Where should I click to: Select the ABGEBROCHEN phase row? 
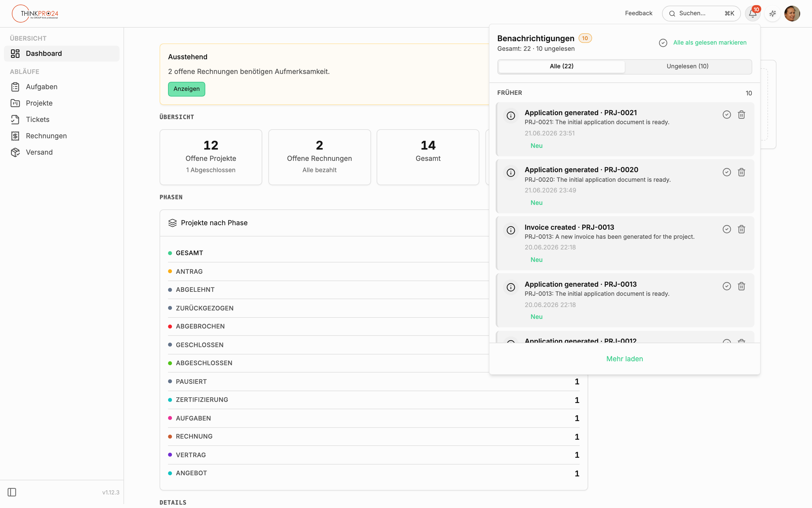[x=374, y=326]
